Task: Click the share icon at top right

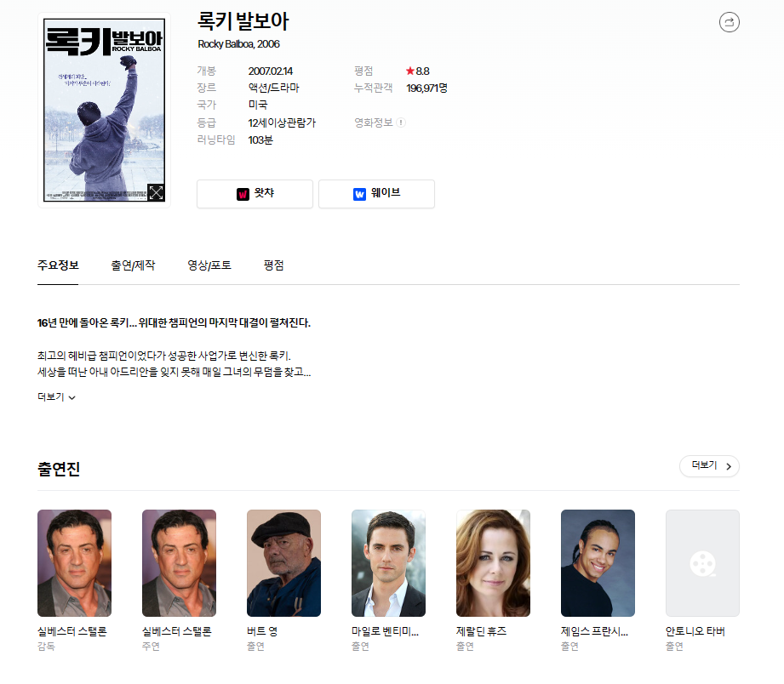Action: tap(729, 22)
